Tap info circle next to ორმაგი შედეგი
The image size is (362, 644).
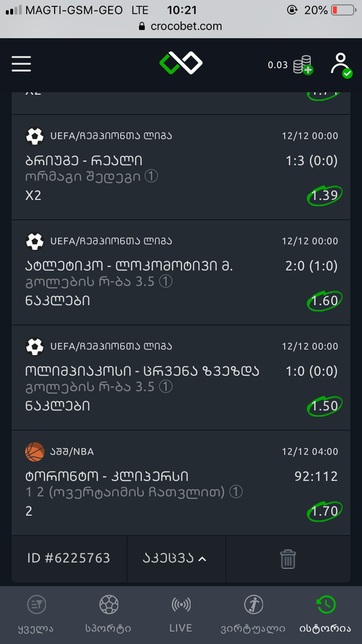[151, 177]
